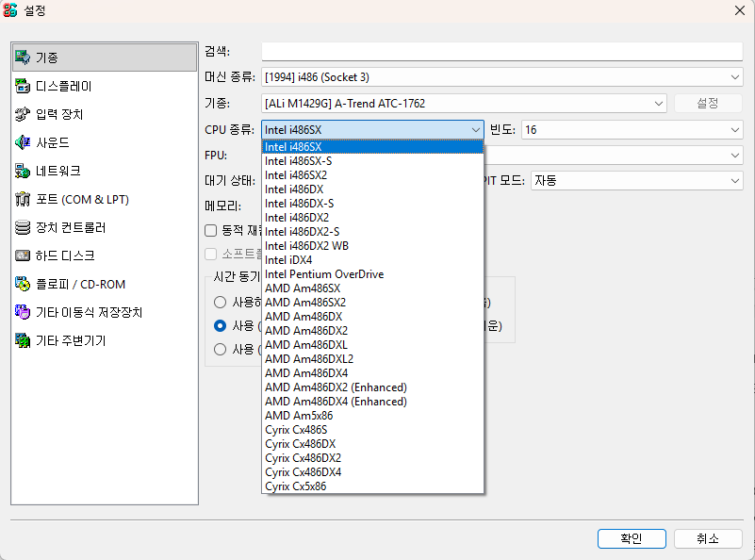Open the 빈도 frequency dropdown
This screenshot has height=560, width=755.
tap(632, 129)
